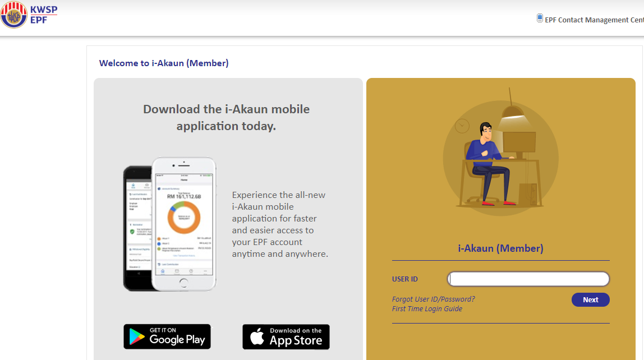Click the home icon on the white phone mockup
Viewport: 644px width, 360px height.
pyautogui.click(x=163, y=271)
